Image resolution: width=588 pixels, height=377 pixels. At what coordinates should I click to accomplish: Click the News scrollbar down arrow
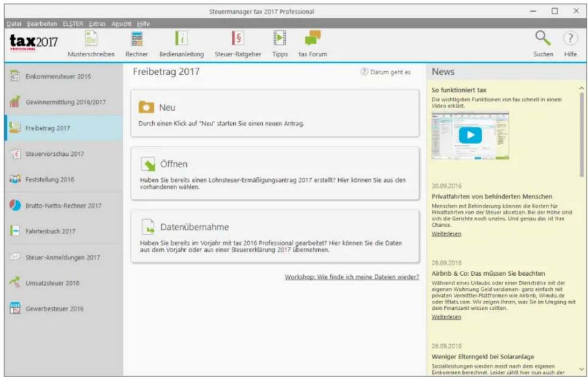pos(582,369)
